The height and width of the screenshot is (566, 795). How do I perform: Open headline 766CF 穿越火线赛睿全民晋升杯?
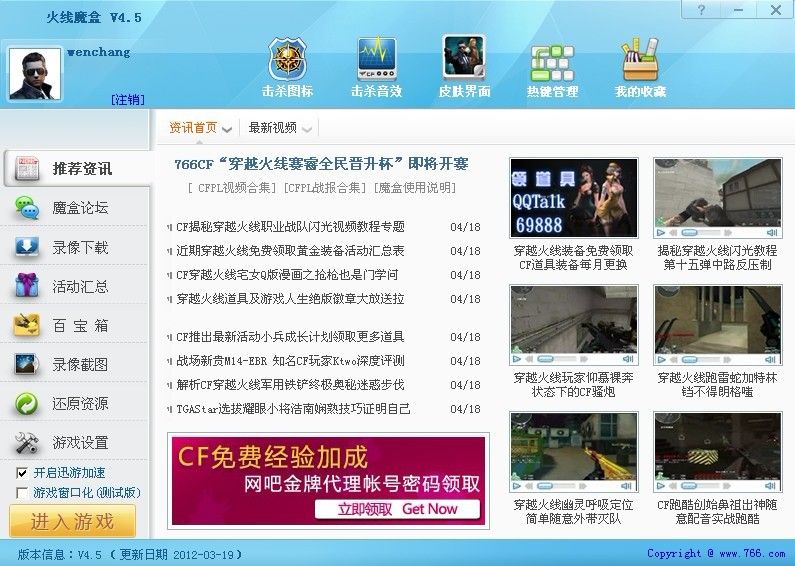point(321,164)
